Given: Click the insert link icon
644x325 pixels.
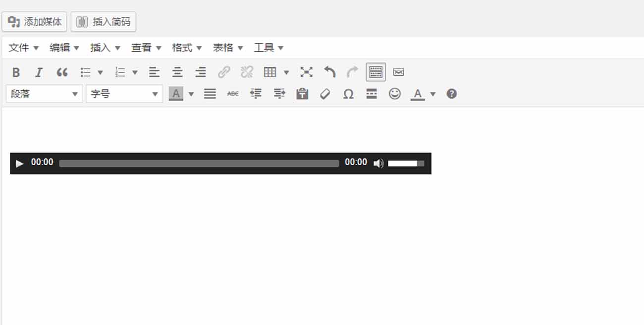Looking at the screenshot, I should [224, 73].
